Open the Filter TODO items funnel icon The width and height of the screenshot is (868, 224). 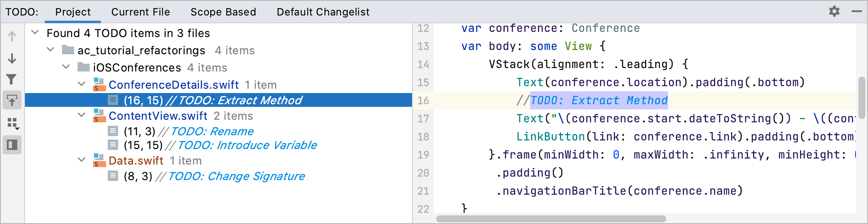(x=12, y=79)
